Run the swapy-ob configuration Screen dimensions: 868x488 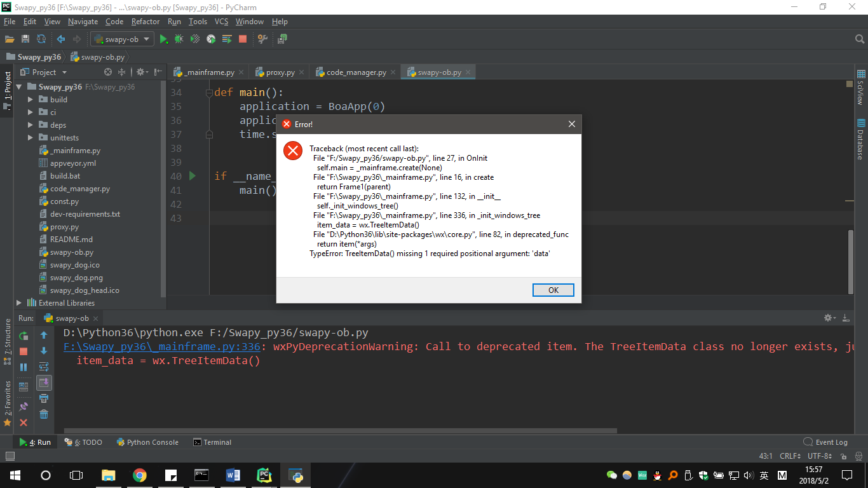click(163, 39)
